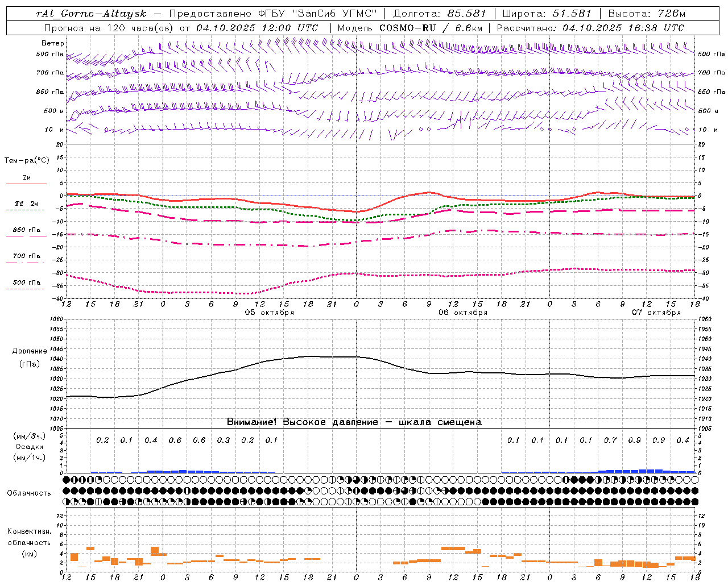The width and height of the screenshot is (728, 582).
Task: Select the Тем-ра(°C) axis label
Action: click(27, 161)
